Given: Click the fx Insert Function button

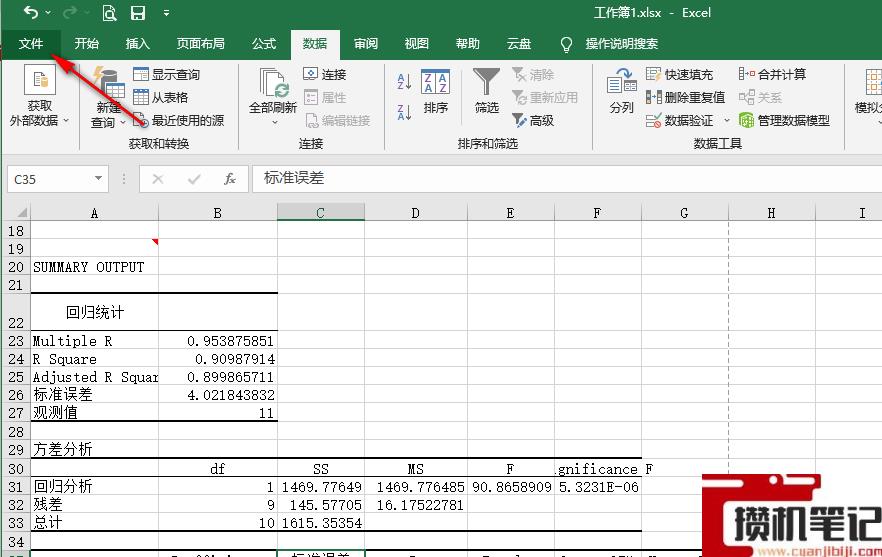Looking at the screenshot, I should click(x=230, y=179).
